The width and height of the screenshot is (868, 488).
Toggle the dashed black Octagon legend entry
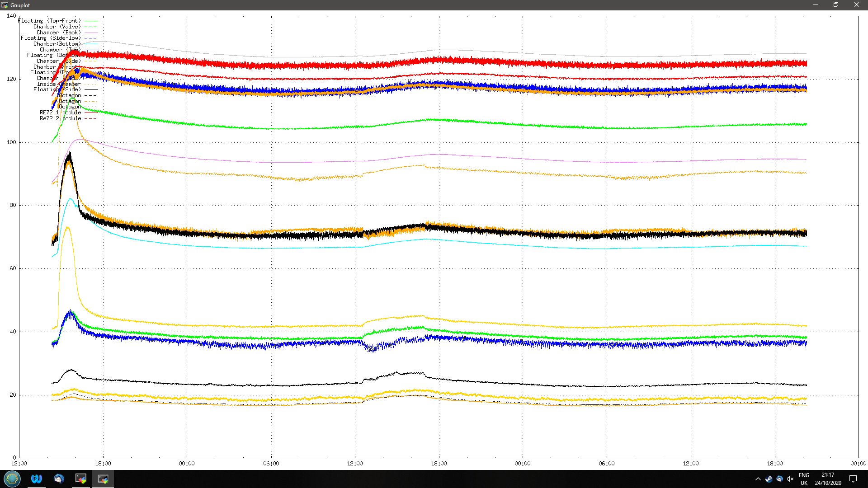[x=78, y=95]
